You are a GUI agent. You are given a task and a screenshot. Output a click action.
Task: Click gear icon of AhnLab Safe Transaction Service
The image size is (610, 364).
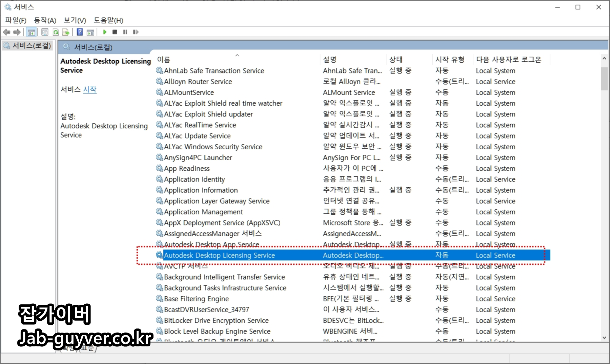coord(159,70)
